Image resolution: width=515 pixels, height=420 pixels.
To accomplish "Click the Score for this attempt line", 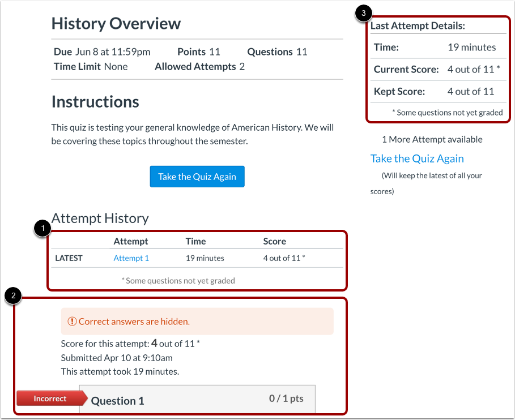I will point(130,344).
